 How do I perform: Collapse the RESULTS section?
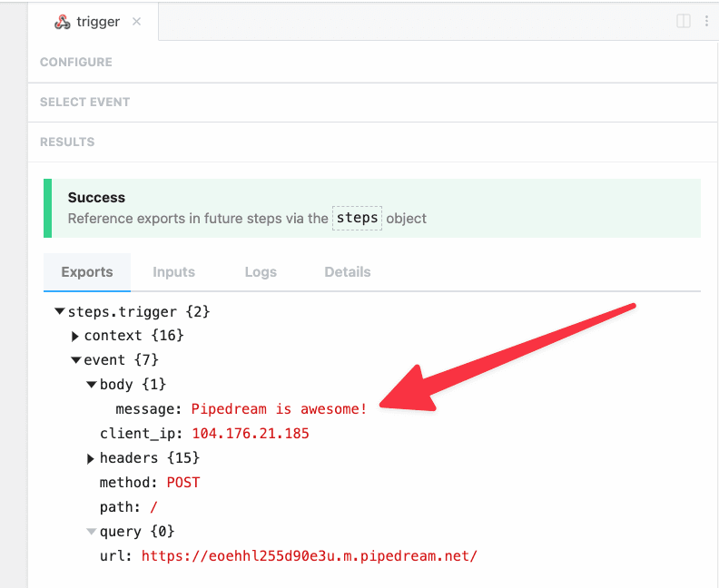372,142
